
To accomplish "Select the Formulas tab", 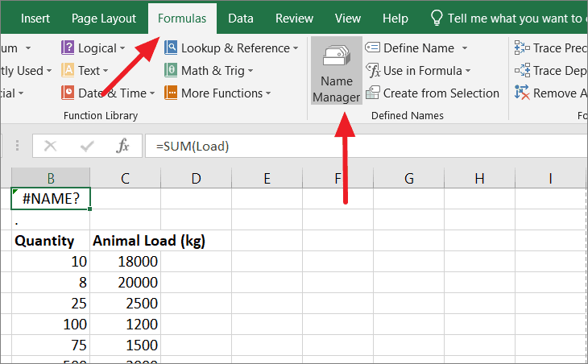I will 182,18.
